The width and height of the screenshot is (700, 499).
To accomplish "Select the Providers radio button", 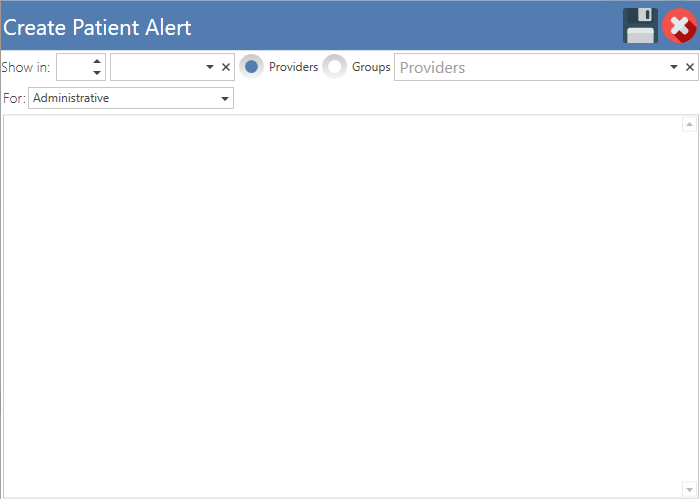I will point(251,67).
